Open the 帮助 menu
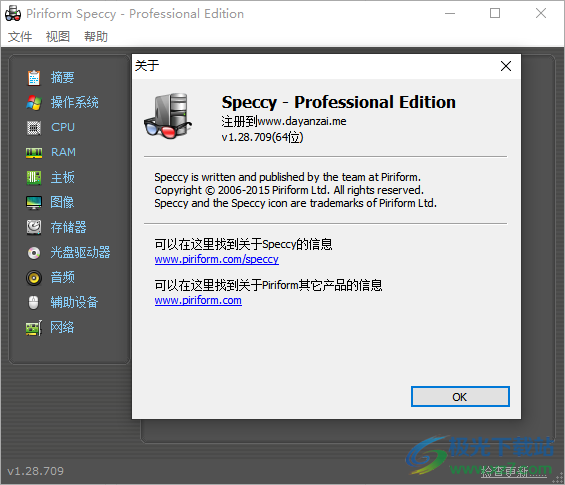Image resolution: width=565 pixels, height=485 pixels. pos(96,36)
